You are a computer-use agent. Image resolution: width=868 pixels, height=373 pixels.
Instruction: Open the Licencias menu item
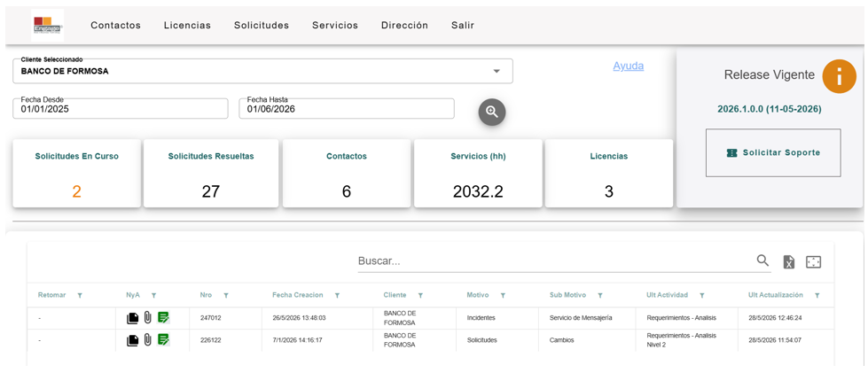187,26
